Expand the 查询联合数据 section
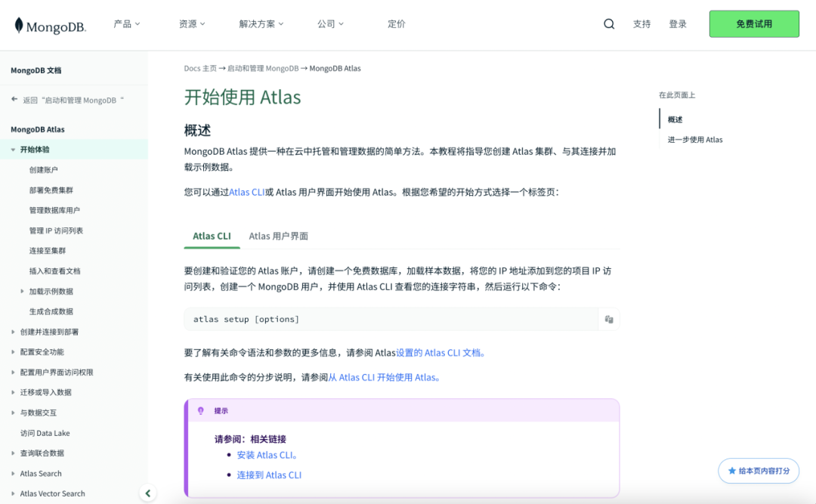 (13, 453)
